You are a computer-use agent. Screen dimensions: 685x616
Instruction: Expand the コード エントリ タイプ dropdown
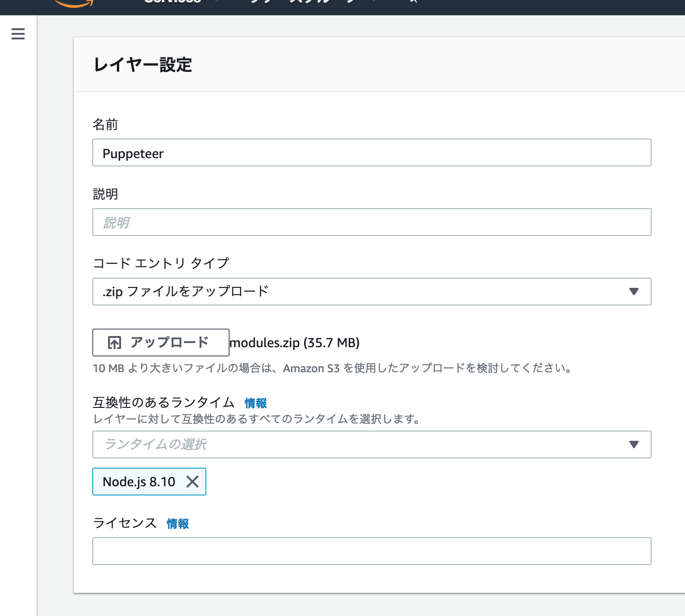click(x=371, y=292)
